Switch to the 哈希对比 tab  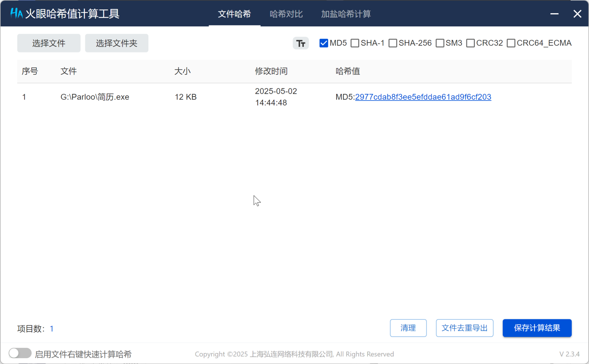[286, 14]
